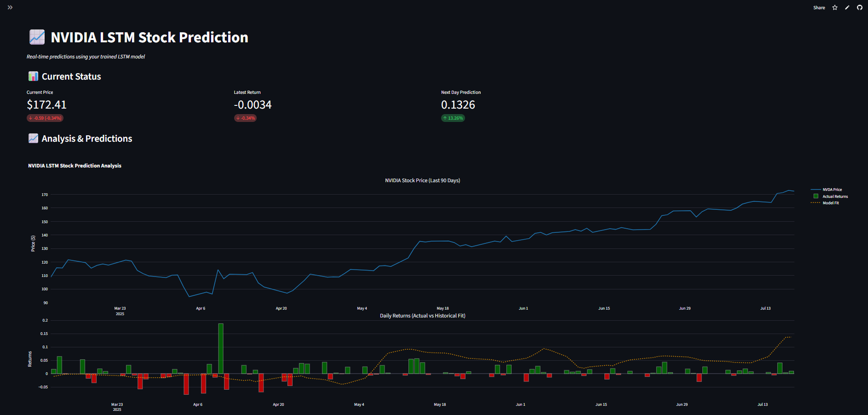The height and width of the screenshot is (415, 868).
Task: Click the green up-arrow 13.26% badge
Action: (x=453, y=118)
